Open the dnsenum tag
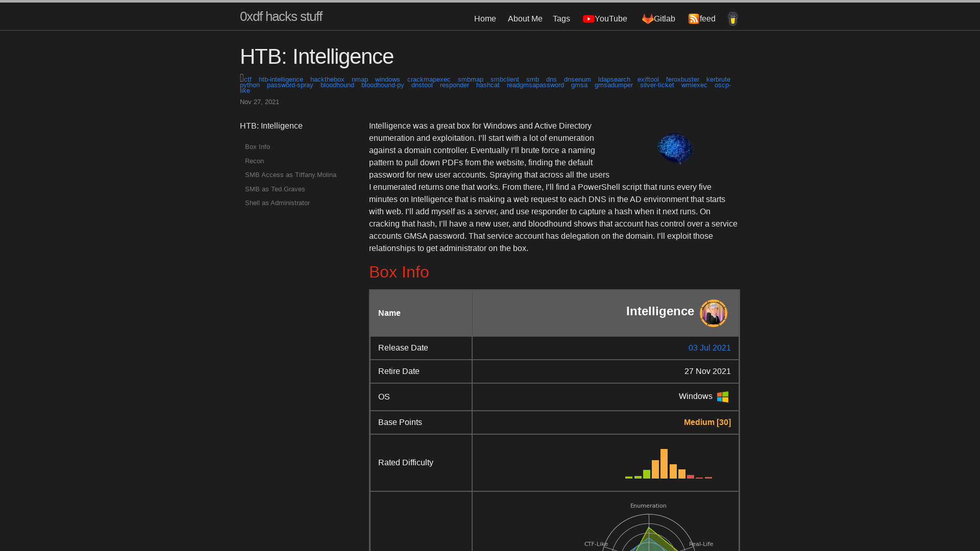 (x=577, y=80)
